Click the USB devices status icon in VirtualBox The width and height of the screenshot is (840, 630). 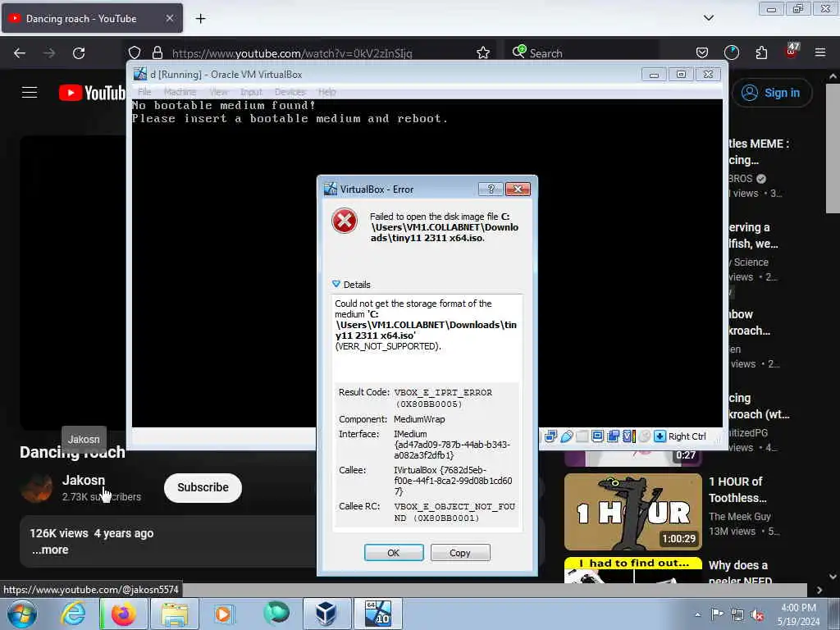tap(566, 436)
